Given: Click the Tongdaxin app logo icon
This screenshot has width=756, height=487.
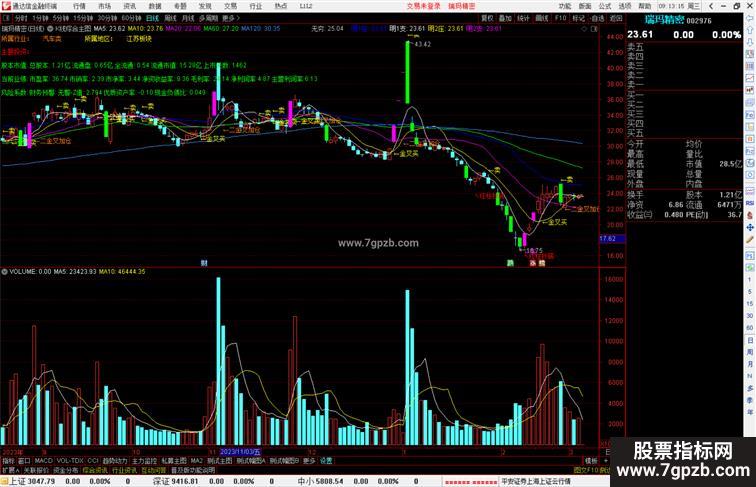Looking at the screenshot, I should (x=6, y=6).
